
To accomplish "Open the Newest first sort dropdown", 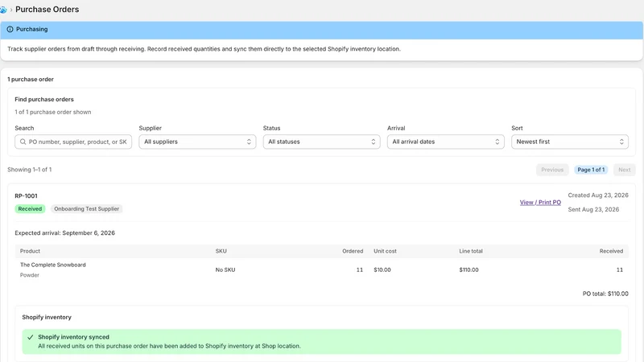I will click(x=570, y=142).
